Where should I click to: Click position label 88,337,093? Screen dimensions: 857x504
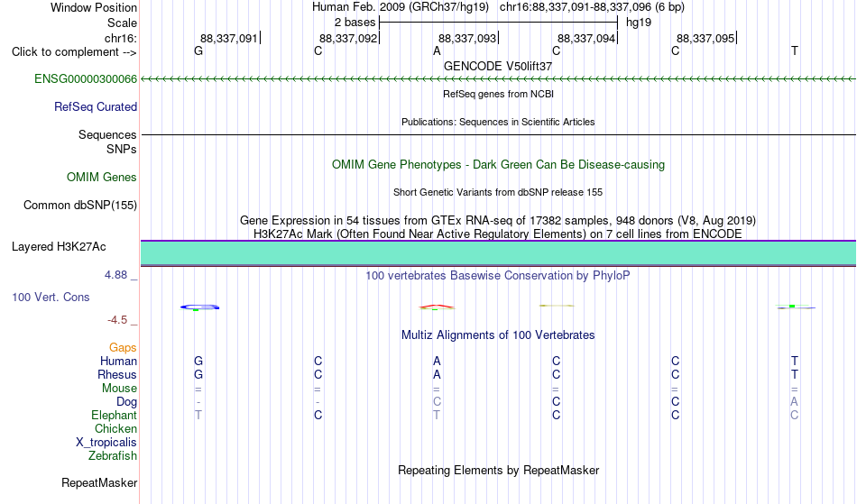click(x=467, y=39)
